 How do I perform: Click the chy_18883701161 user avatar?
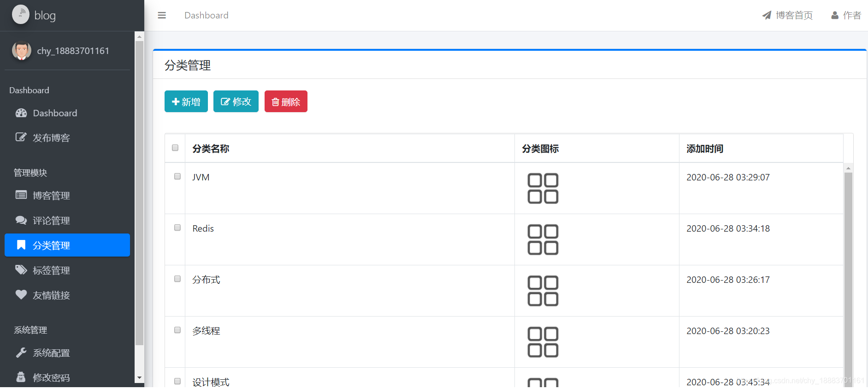[x=22, y=51]
